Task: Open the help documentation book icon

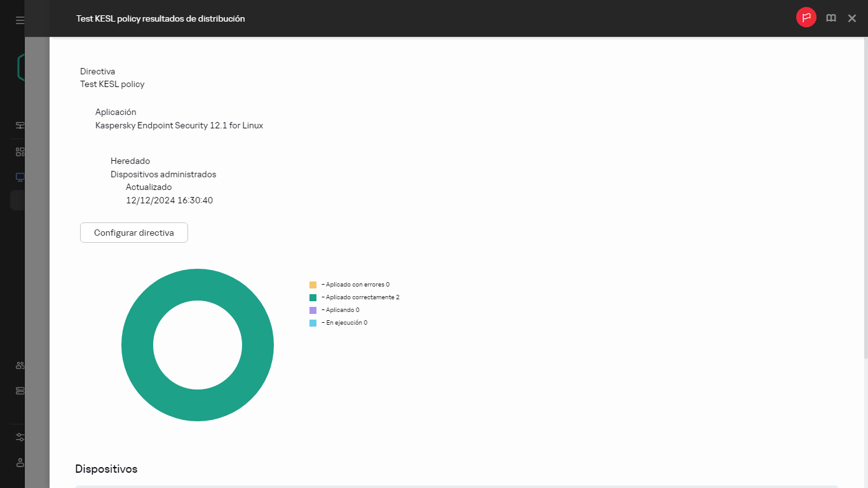Action: pos(831,18)
